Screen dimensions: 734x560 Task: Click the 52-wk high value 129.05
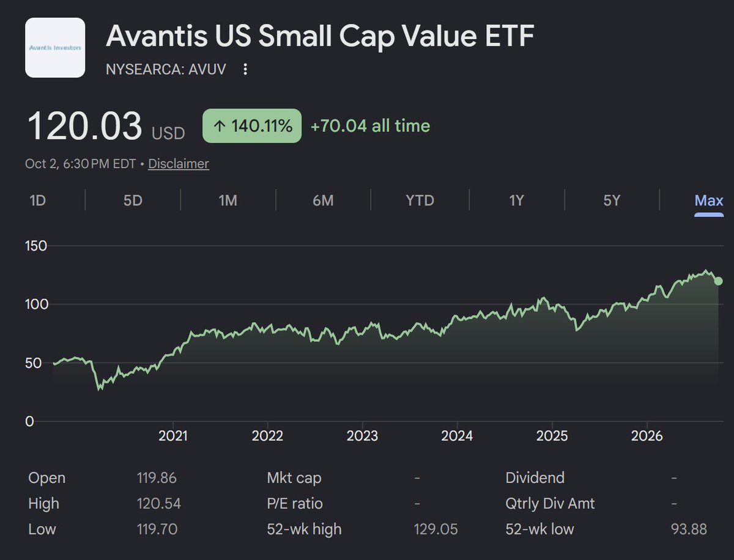(436, 529)
